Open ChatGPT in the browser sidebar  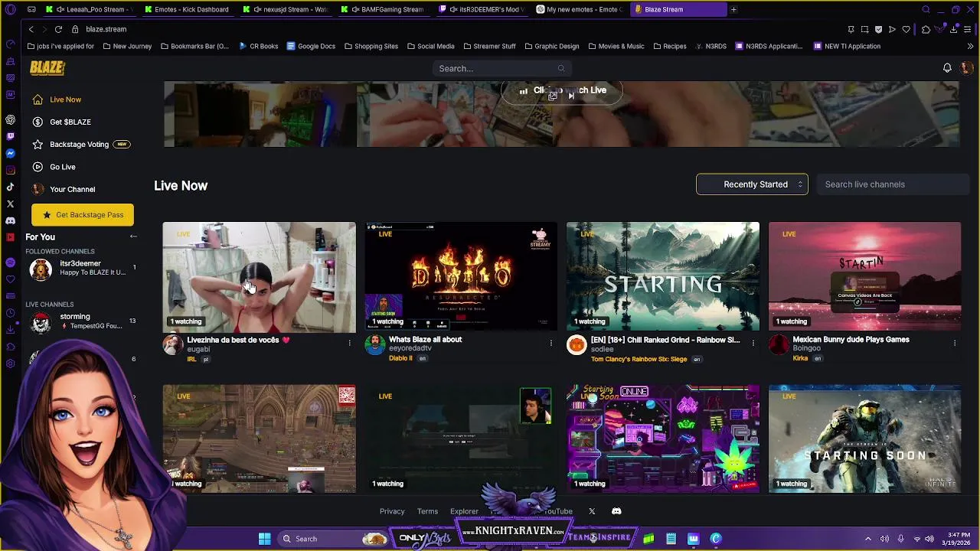tap(10, 119)
